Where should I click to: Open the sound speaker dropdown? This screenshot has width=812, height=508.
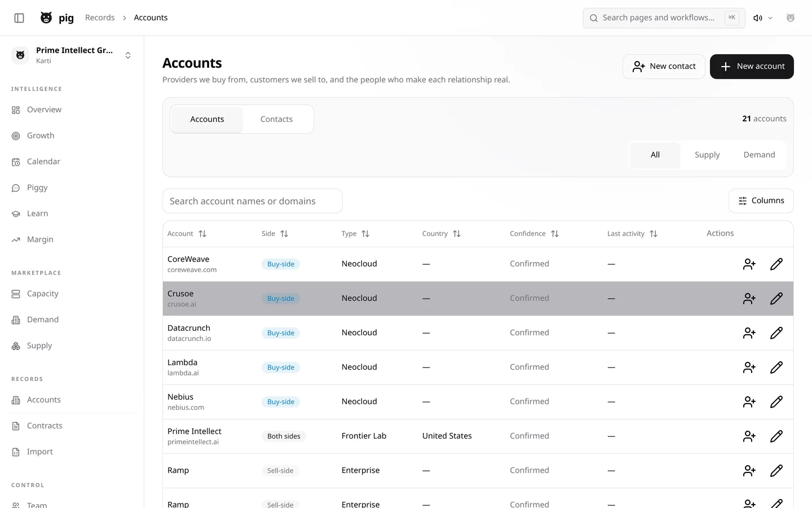coord(763,18)
